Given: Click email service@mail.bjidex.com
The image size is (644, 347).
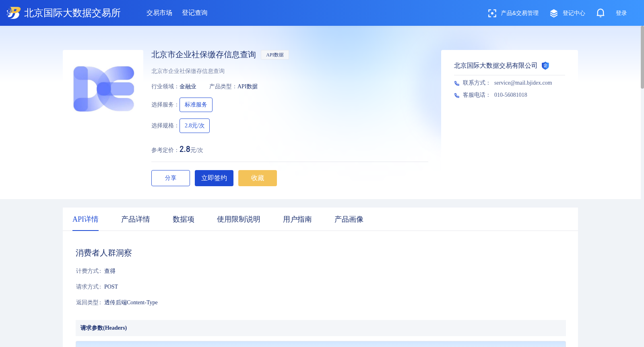Looking at the screenshot, I should tap(523, 83).
